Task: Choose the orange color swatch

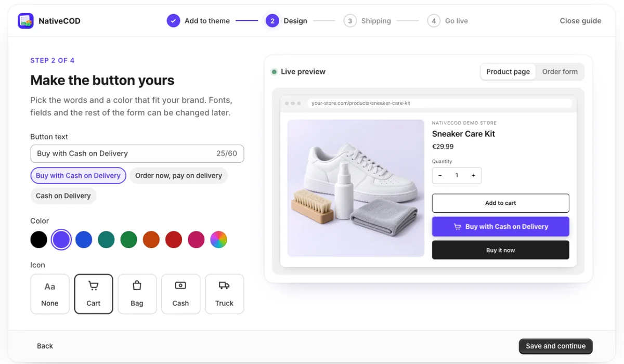Action: tap(151, 240)
